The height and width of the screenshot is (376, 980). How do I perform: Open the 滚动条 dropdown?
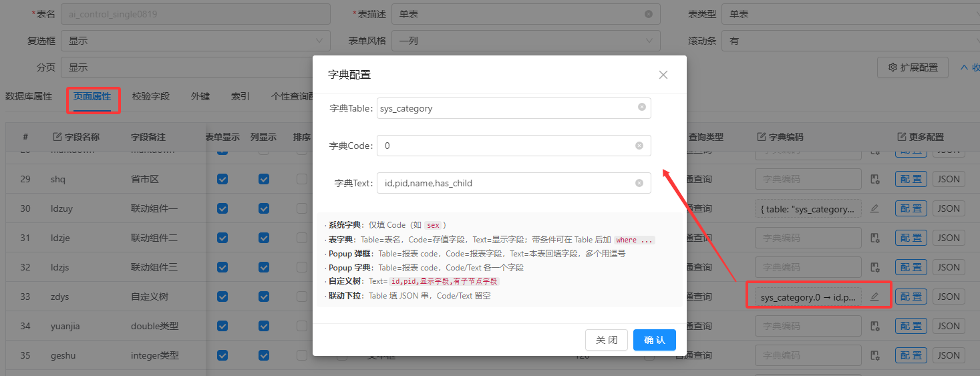(851, 41)
